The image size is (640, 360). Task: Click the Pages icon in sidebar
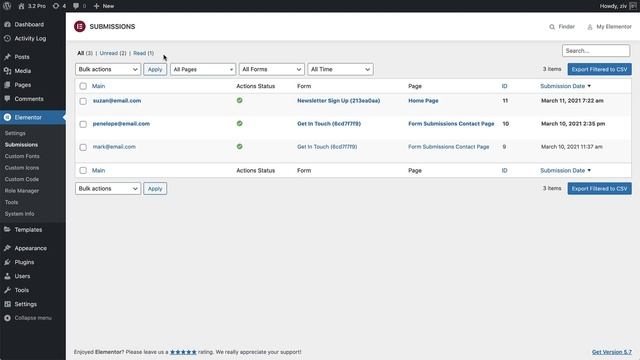point(7,85)
